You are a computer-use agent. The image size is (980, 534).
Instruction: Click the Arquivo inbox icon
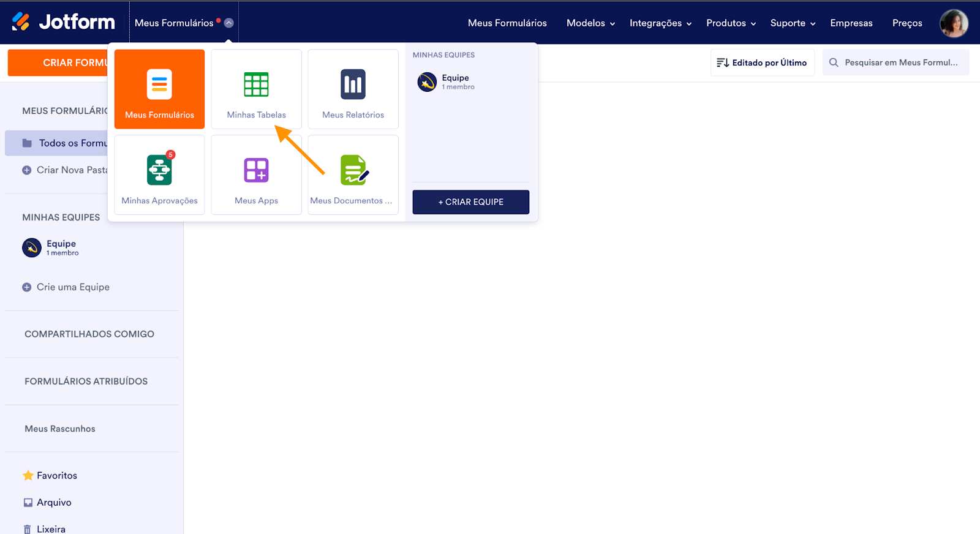(x=28, y=502)
